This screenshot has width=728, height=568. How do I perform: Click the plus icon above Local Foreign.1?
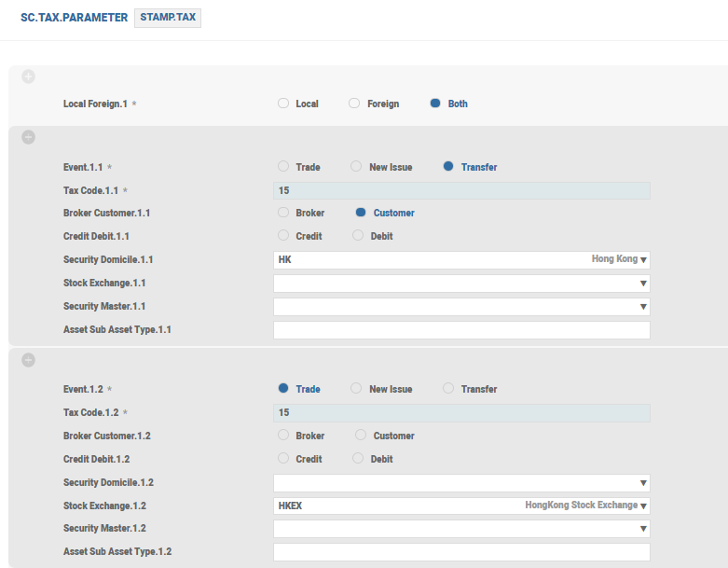click(28, 76)
